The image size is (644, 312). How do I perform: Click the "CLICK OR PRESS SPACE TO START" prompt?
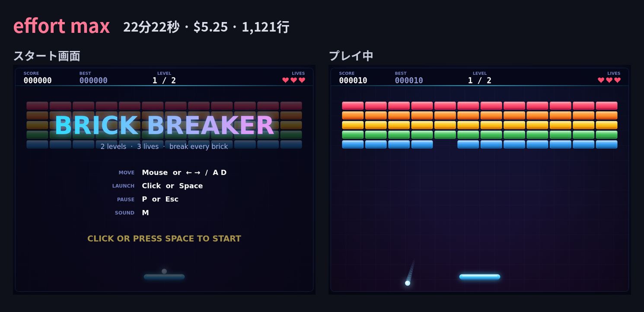pos(164,239)
